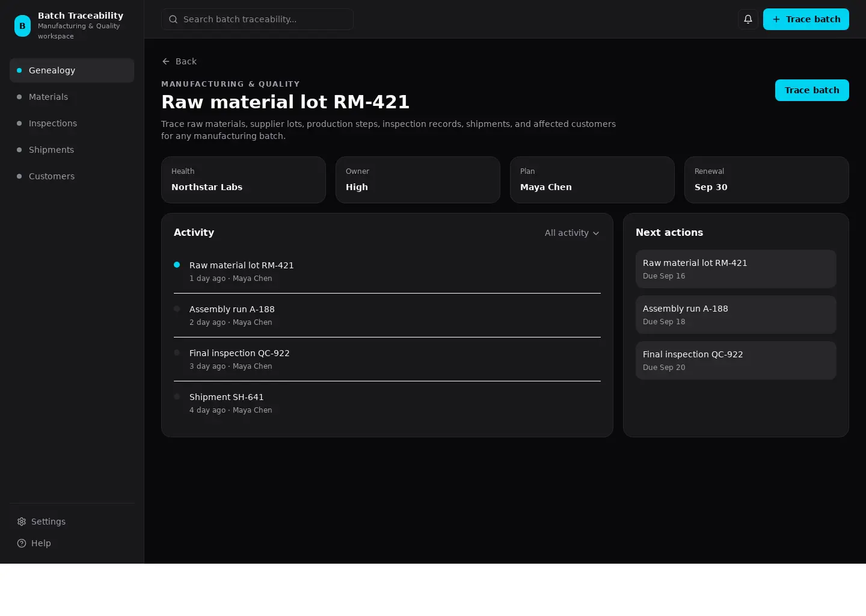Image resolution: width=866 pixels, height=616 pixels.
Task: Open Settings via the gear icon
Action: (x=22, y=522)
